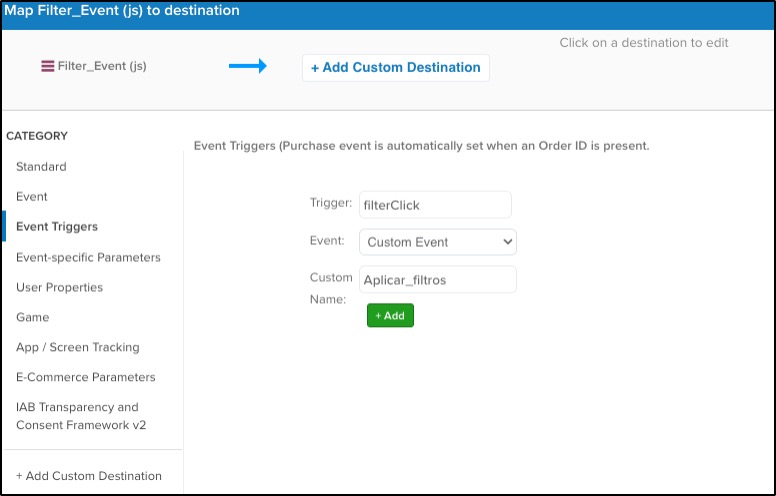The height and width of the screenshot is (496, 776).
Task: Focus the Trigger field containing filterClick
Action: tap(435, 205)
